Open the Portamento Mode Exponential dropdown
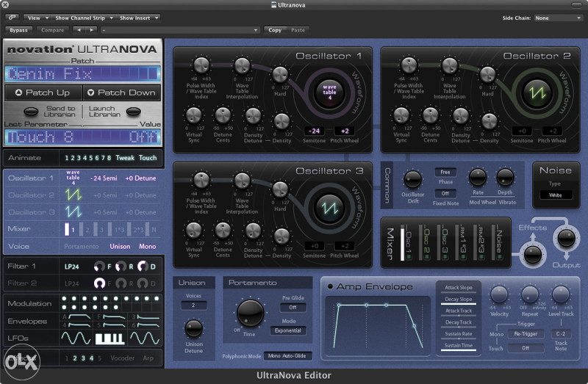Screen dimensions: 588x384 [x=288, y=330]
